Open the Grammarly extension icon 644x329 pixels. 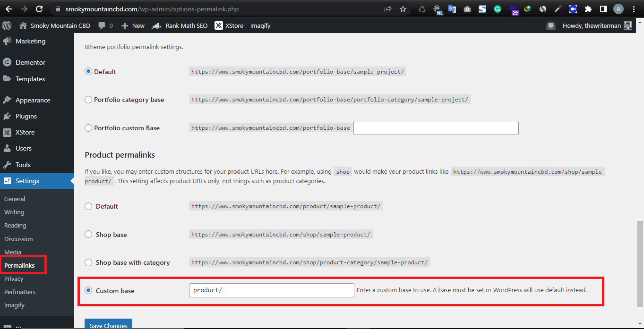tap(498, 9)
